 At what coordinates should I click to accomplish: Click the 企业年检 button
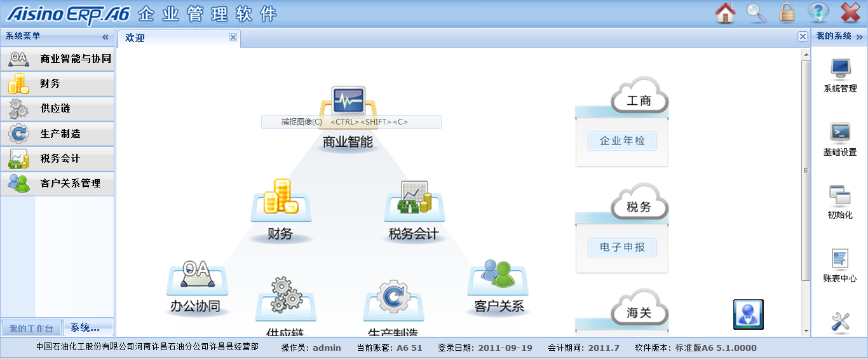click(x=623, y=141)
